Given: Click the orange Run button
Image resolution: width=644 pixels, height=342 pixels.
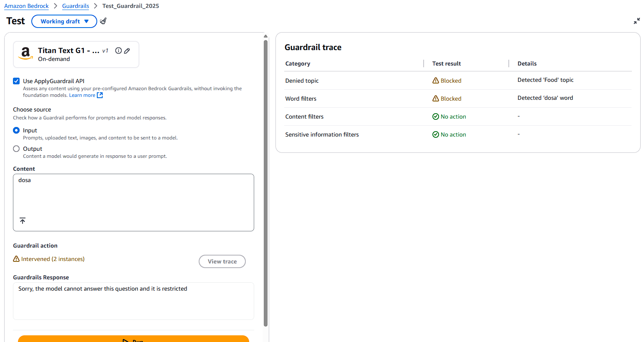Looking at the screenshot, I should (x=134, y=339).
